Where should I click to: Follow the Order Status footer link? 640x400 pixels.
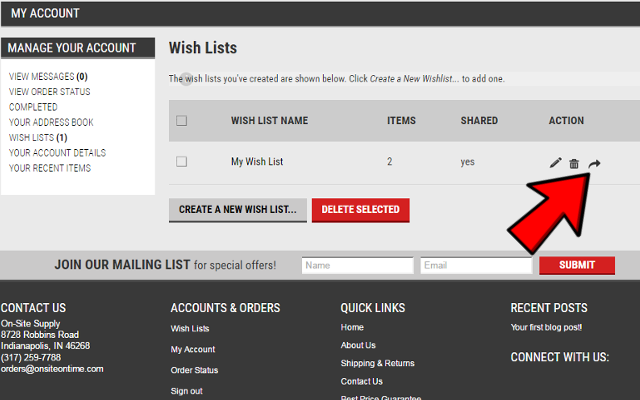(194, 370)
